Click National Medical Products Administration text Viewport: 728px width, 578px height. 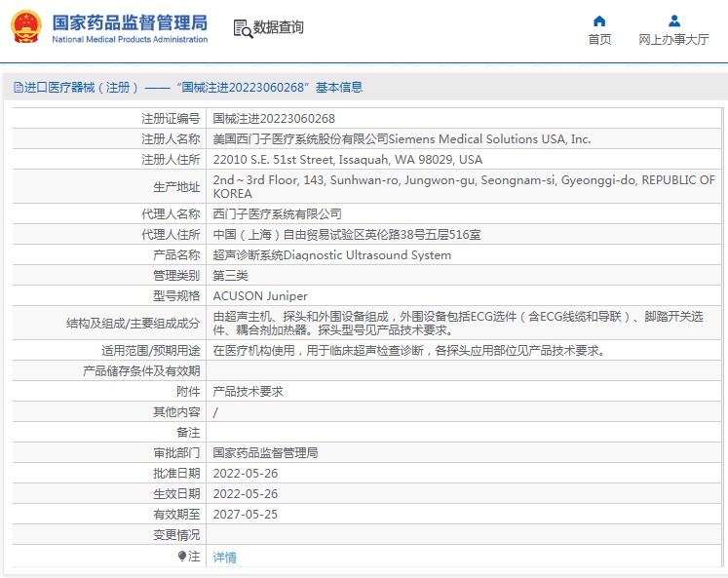(x=130, y=39)
